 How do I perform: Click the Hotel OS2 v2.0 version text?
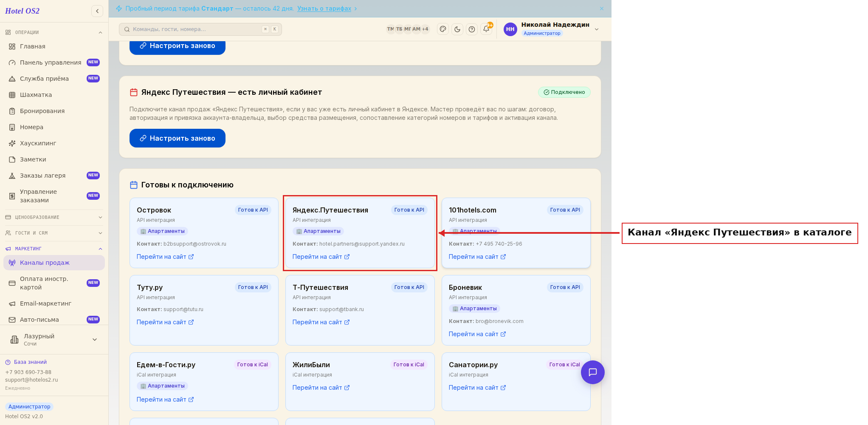24,416
